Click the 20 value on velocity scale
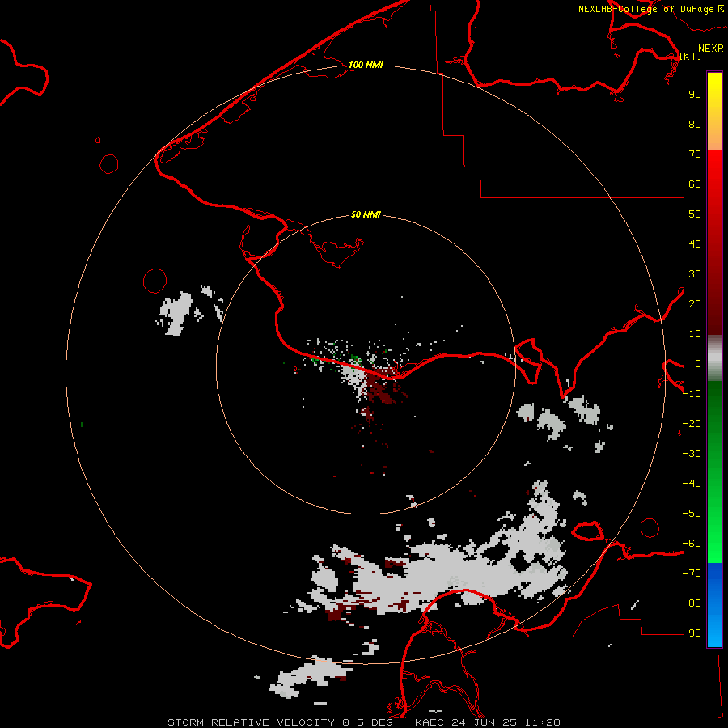728x728 pixels. tap(695, 304)
